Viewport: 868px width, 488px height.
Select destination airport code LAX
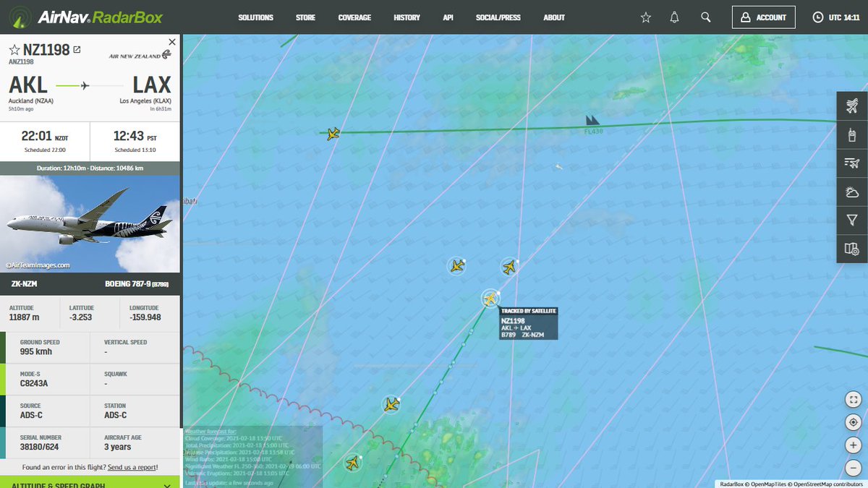[152, 85]
